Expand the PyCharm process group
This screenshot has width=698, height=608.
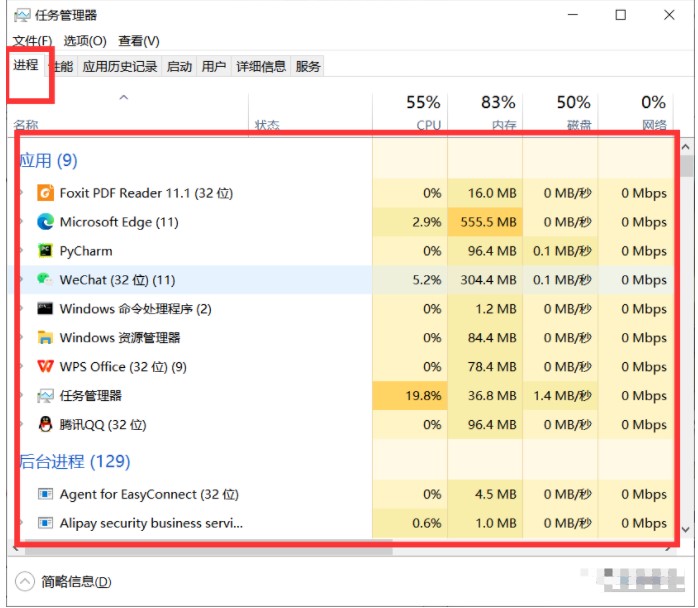click(21, 251)
